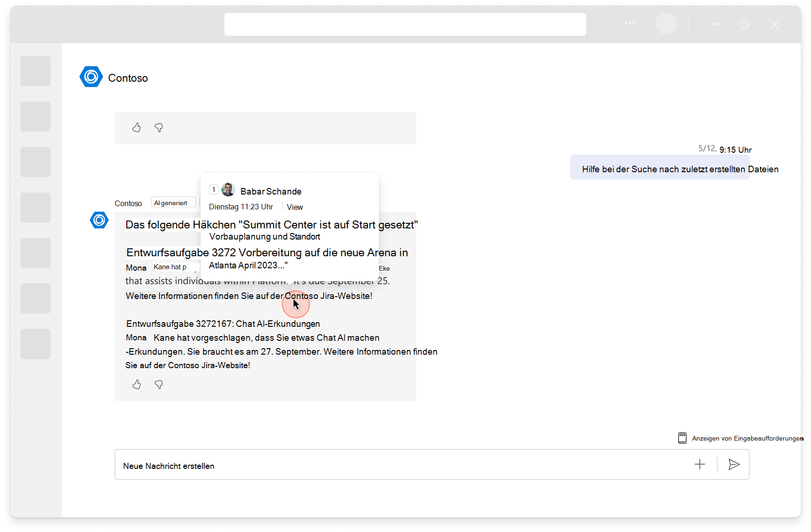Viewport: 811px width, 532px height.
Task: Select the topmost sidebar navigation icon
Action: (x=35, y=71)
